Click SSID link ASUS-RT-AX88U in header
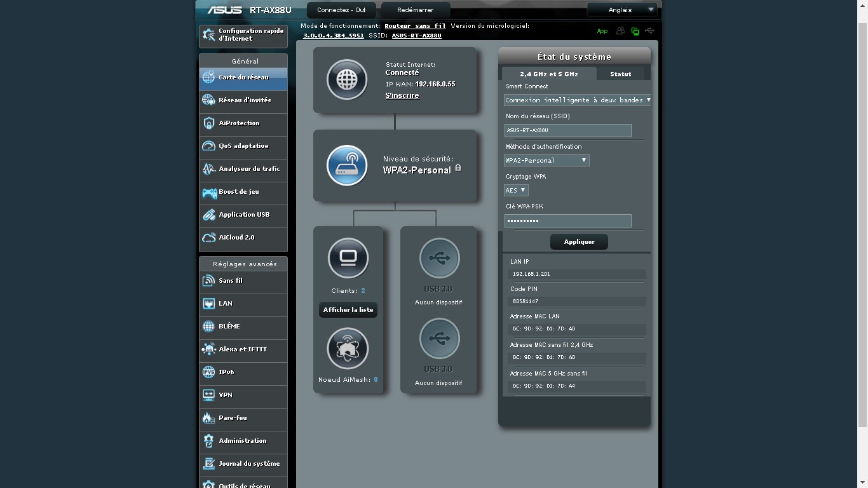Viewport: 868px width, 488px height. [417, 36]
